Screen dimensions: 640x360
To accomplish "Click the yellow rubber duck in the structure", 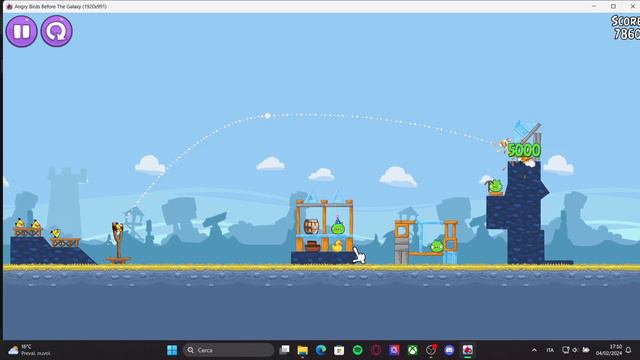I will (x=337, y=246).
